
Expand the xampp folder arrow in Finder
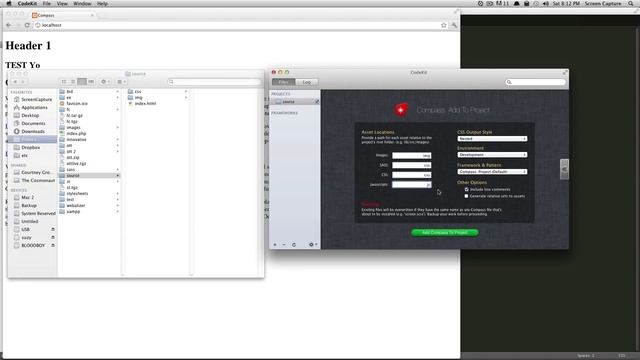(118, 211)
